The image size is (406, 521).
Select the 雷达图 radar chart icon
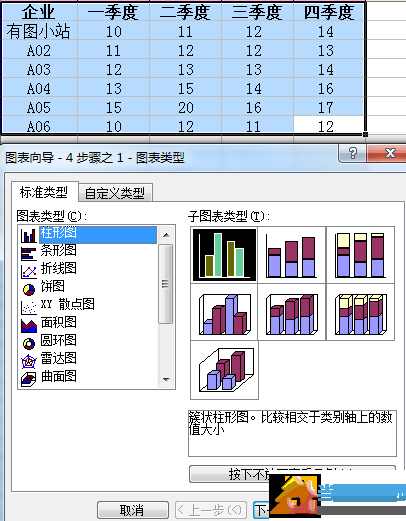(x=29, y=361)
